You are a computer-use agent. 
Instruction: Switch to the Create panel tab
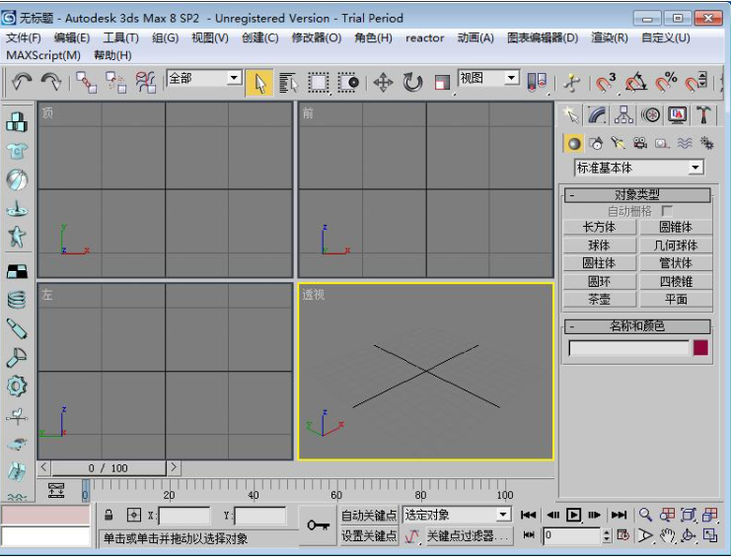click(571, 114)
